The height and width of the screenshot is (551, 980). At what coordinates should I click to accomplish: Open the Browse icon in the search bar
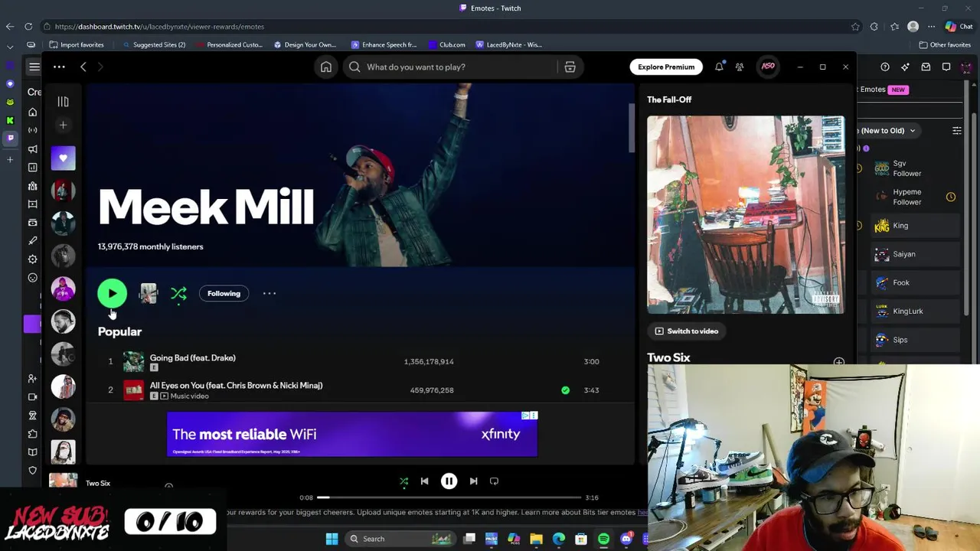(570, 67)
